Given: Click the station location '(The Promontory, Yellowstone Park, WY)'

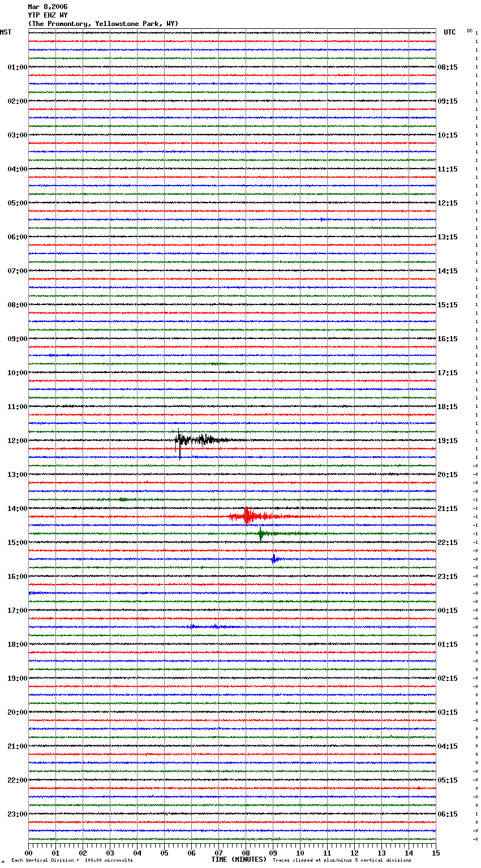Looking at the screenshot, I should [x=103, y=24].
